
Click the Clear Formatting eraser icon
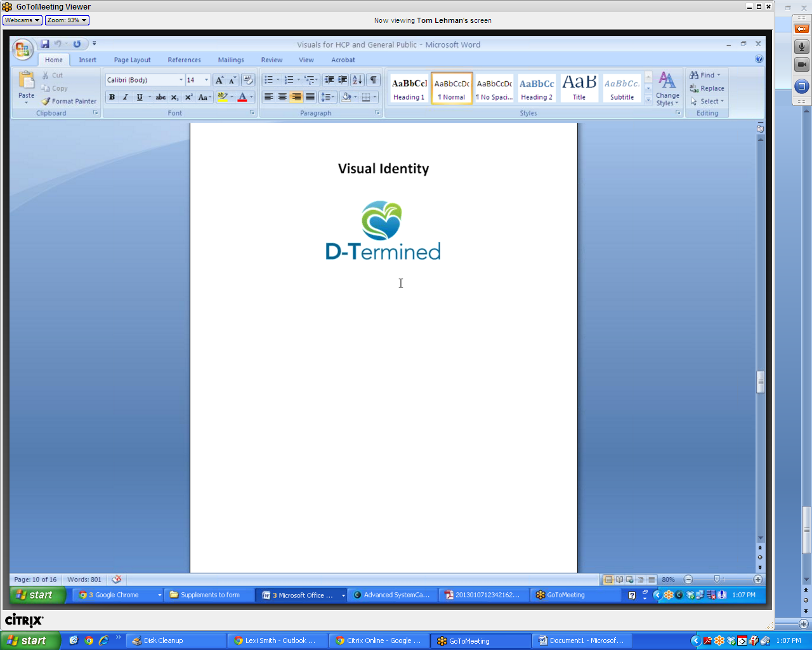(248, 80)
